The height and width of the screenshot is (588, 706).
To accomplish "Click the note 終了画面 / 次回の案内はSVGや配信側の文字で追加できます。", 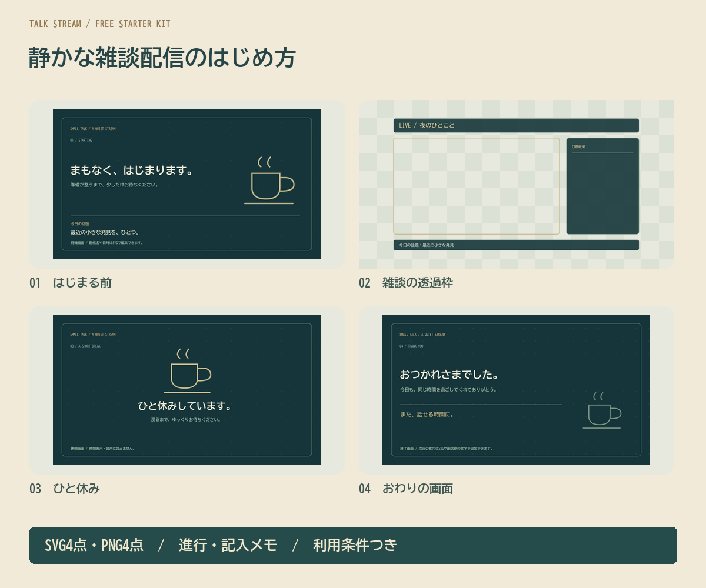I will click(447, 449).
